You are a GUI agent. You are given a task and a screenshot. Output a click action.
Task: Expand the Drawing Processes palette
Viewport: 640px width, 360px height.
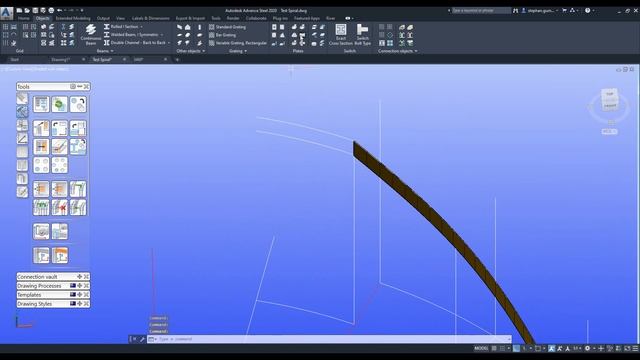[x=80, y=285]
